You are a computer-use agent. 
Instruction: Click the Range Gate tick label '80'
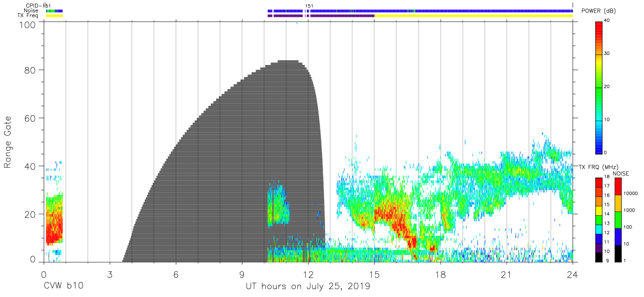(x=31, y=70)
